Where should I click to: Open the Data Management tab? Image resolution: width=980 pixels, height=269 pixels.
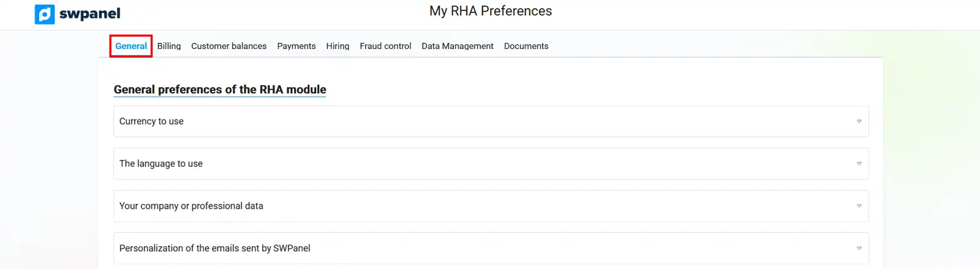[x=458, y=46]
